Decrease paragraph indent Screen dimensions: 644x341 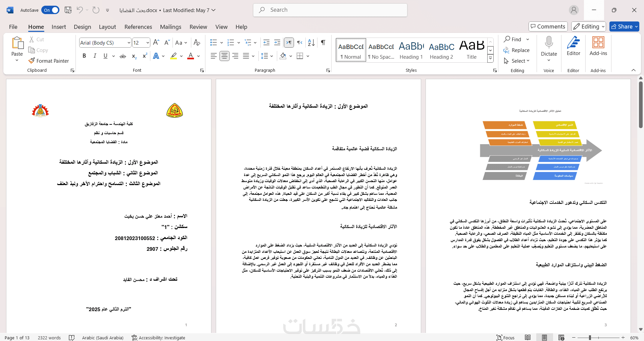tap(266, 43)
